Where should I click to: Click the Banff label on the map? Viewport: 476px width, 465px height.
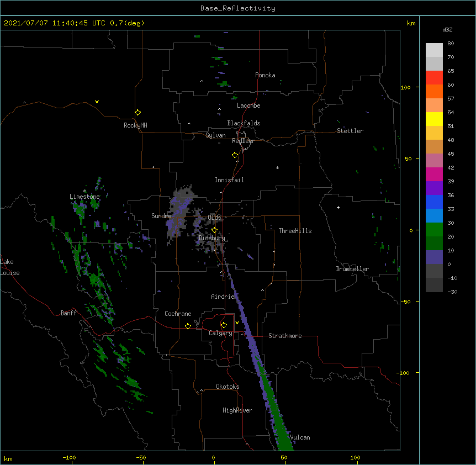(x=68, y=313)
